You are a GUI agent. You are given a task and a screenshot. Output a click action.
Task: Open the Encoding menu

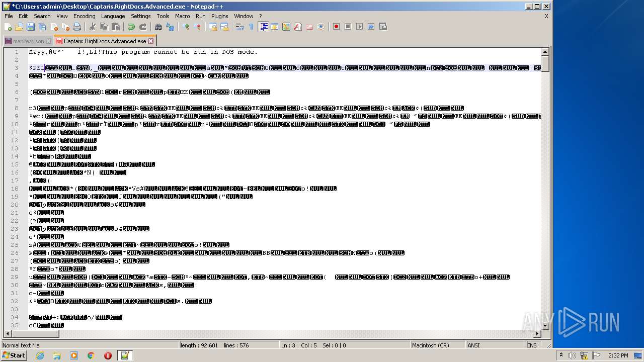point(84,16)
